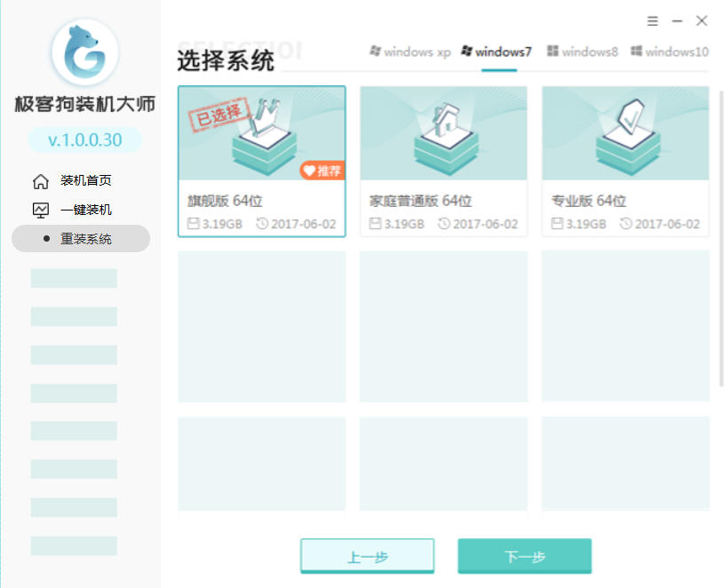Click the version label v.1.0.0.30
Image resolution: width=724 pixels, height=588 pixels.
tap(85, 139)
